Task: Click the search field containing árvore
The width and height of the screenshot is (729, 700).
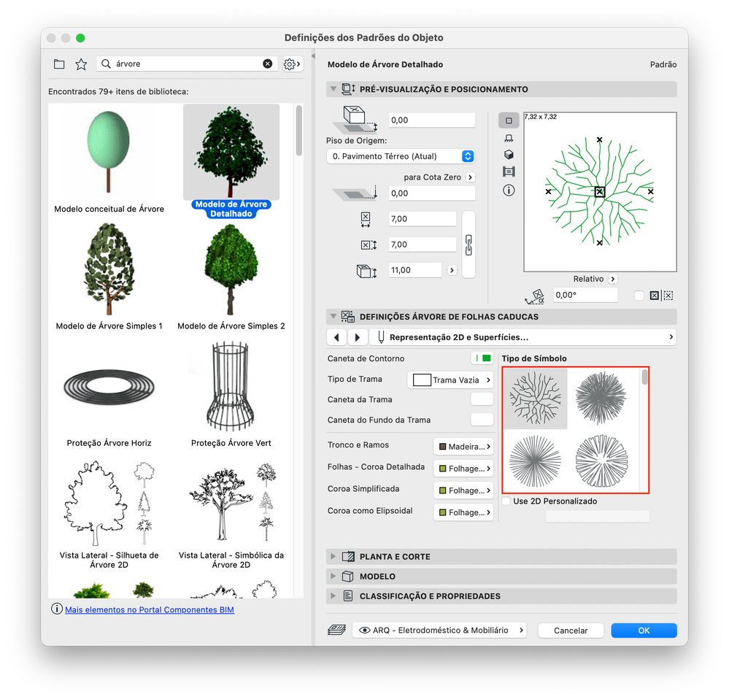Action: [x=186, y=64]
